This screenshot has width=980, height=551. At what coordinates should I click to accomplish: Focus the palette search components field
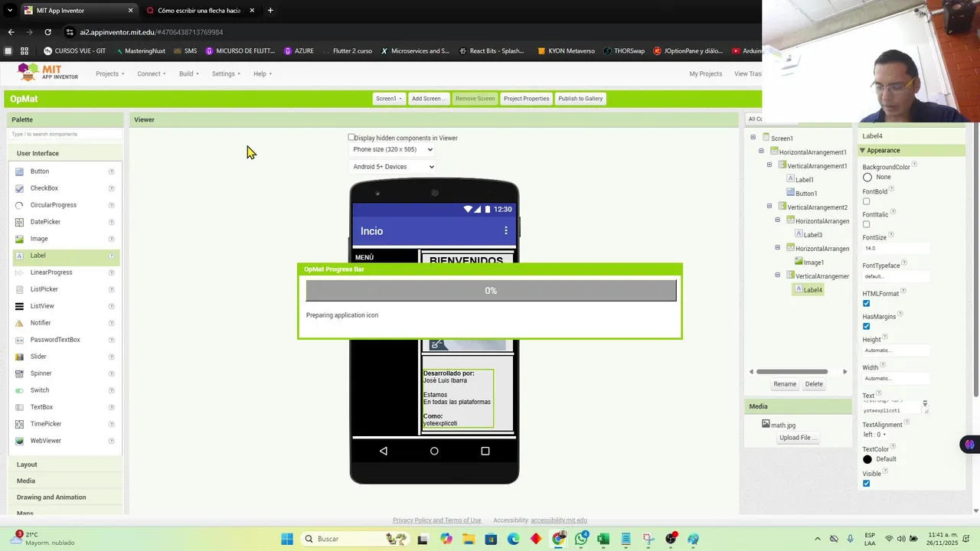(65, 134)
